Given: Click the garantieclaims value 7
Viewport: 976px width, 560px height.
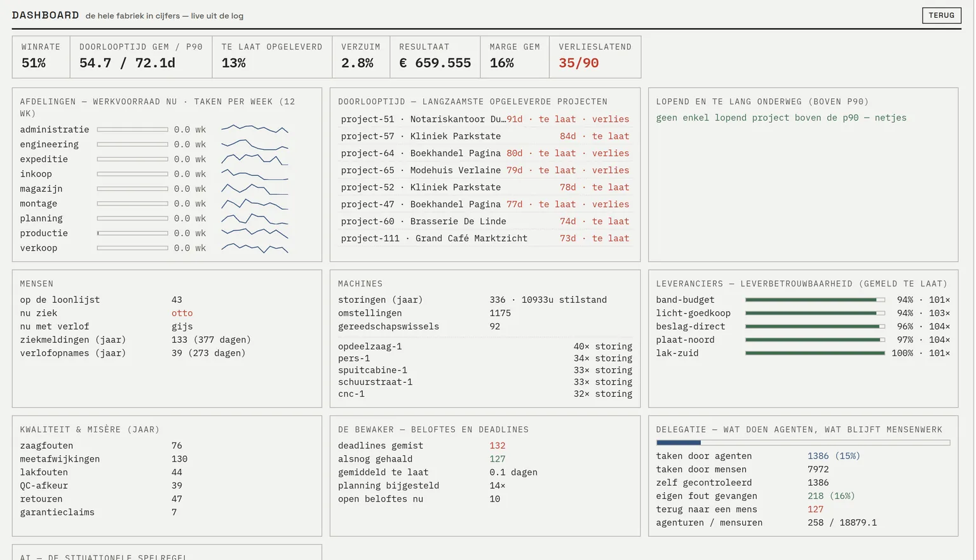Looking at the screenshot, I should click(174, 512).
